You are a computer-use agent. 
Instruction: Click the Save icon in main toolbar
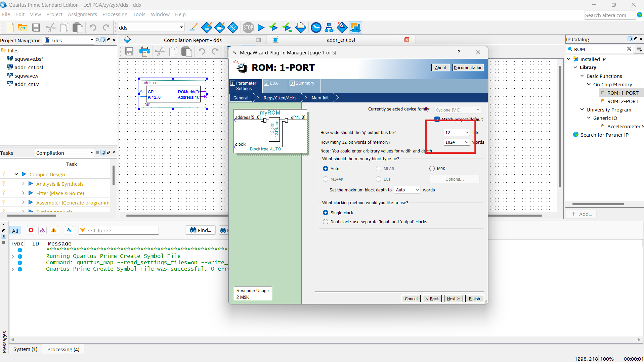[x=36, y=28]
